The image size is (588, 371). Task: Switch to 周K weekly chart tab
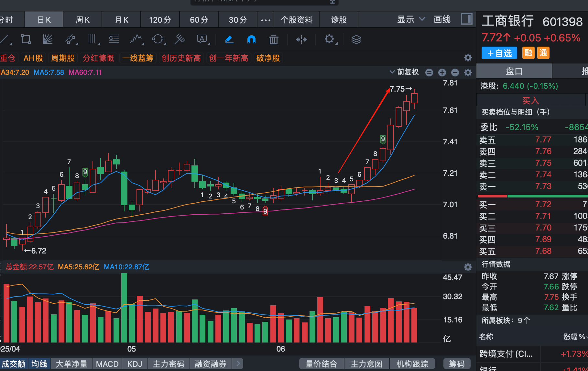click(82, 20)
